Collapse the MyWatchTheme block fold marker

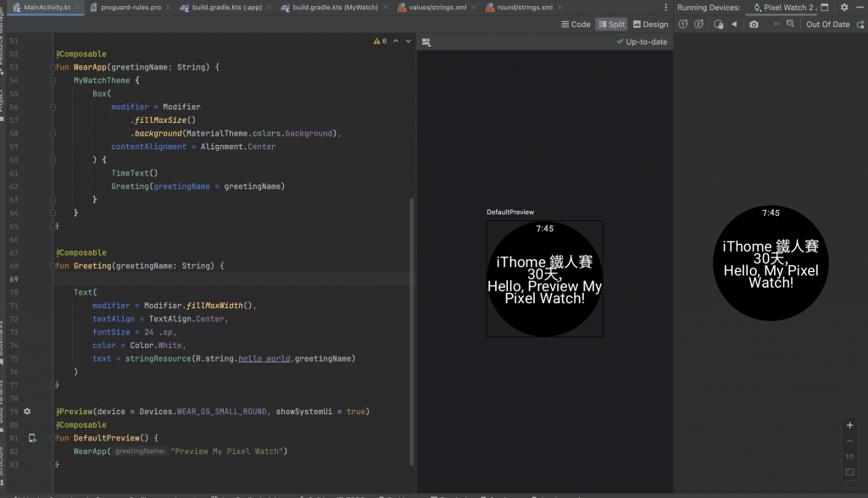pyautogui.click(x=53, y=80)
